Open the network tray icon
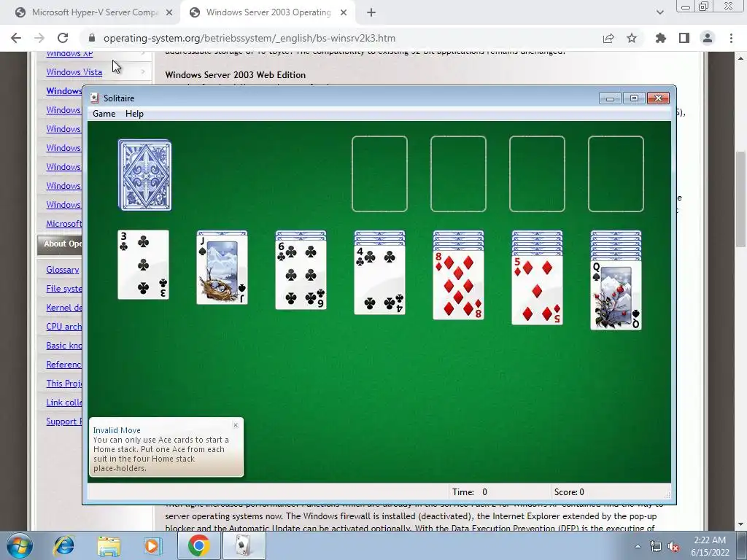 (656, 546)
